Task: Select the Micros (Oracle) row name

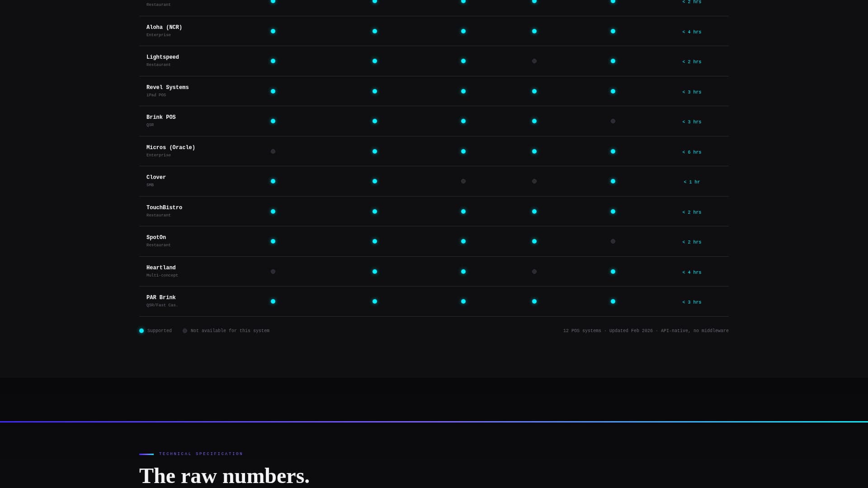Action: click(x=171, y=148)
